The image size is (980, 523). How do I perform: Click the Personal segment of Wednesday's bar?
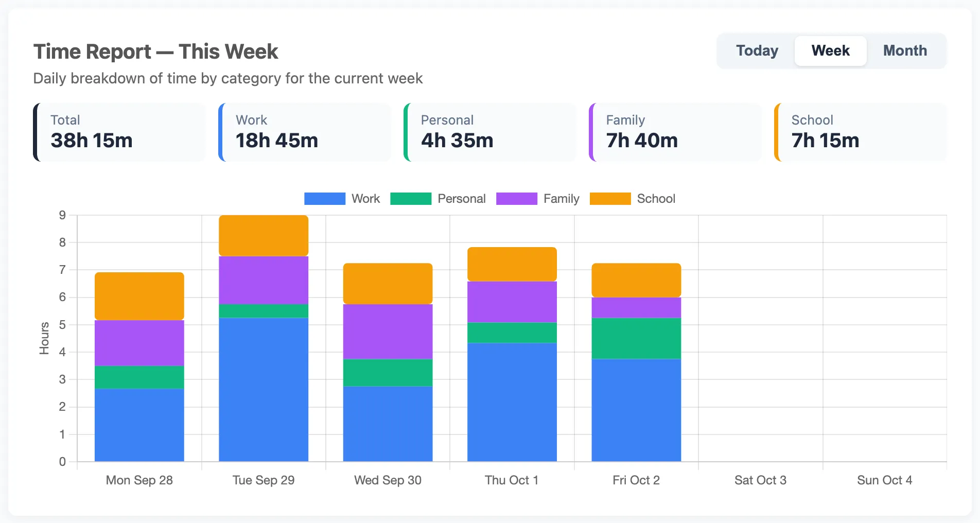(x=388, y=373)
